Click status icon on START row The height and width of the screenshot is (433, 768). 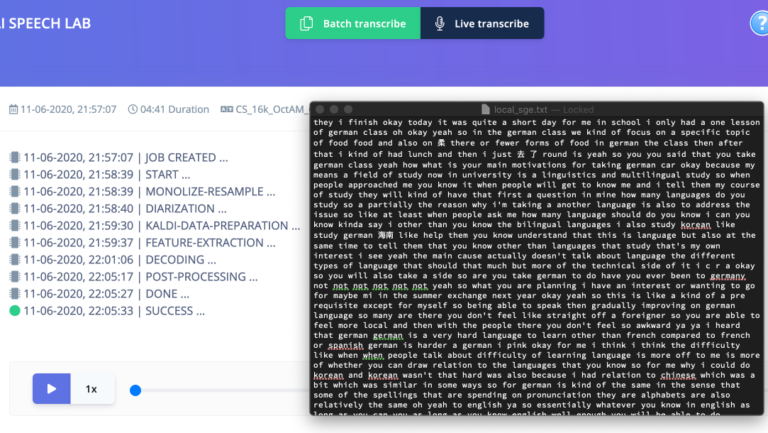(15, 174)
